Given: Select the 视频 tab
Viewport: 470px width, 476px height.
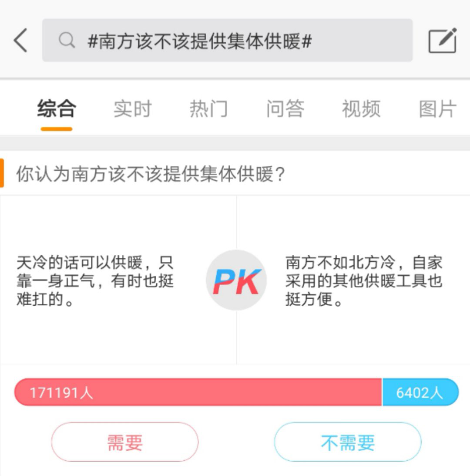Looking at the screenshot, I should click(x=361, y=108).
